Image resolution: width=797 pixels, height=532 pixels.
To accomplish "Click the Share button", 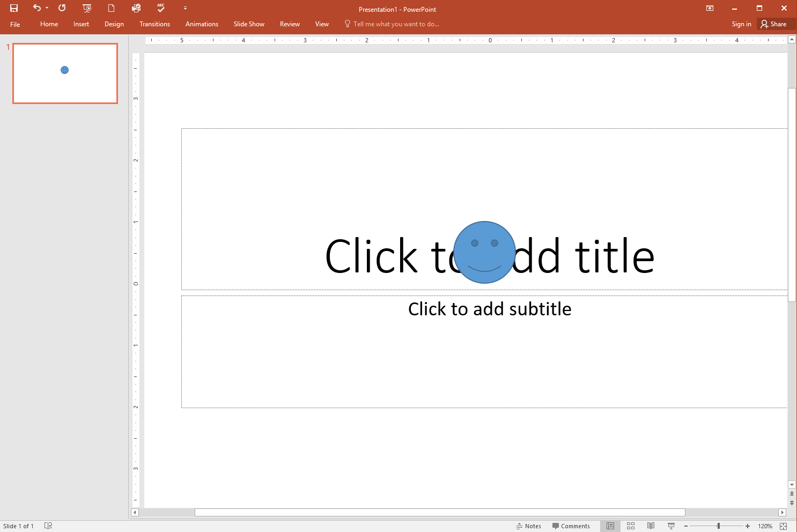I will pyautogui.click(x=773, y=24).
